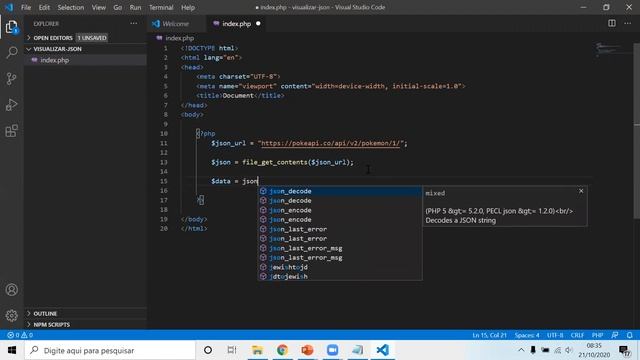Switch to the index.php editor tab
The height and width of the screenshot is (360, 640).
[x=236, y=24]
